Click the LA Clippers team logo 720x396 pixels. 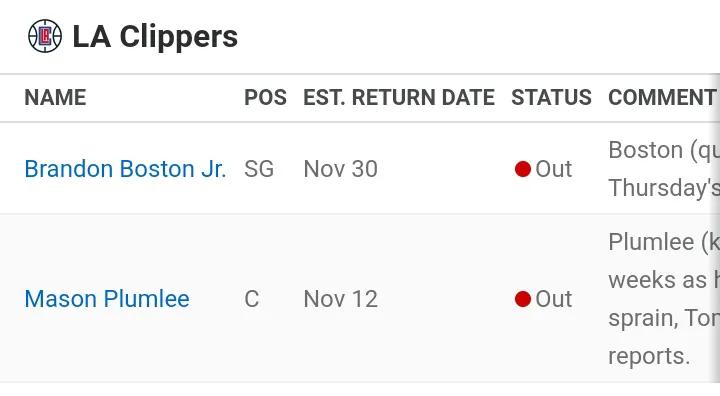[45, 36]
